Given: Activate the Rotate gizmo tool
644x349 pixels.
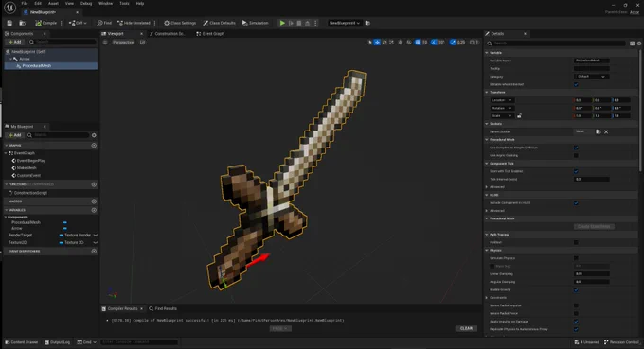Looking at the screenshot, I should pos(385,43).
